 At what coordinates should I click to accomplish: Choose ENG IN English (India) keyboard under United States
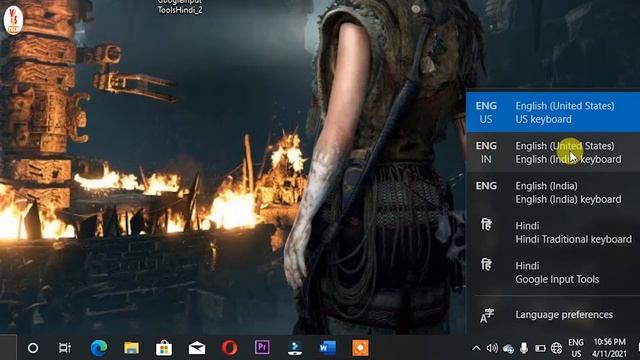(x=553, y=152)
